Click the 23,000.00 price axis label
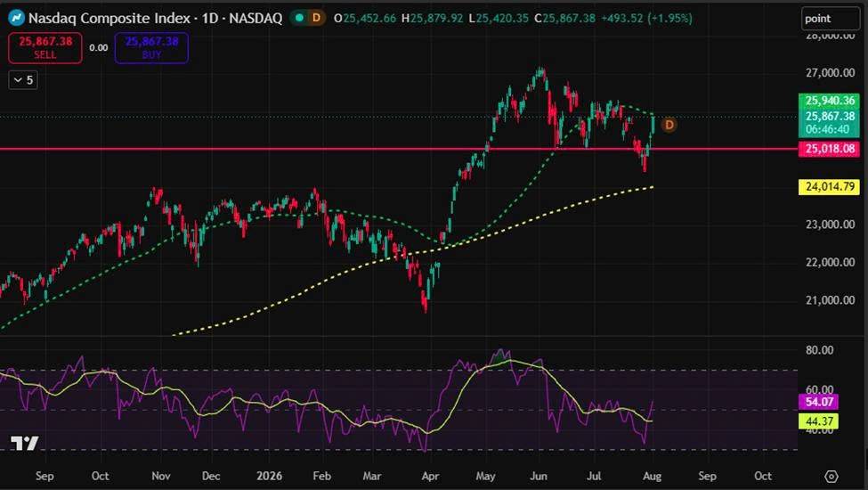Viewport: 868px width, 490px height. click(x=830, y=225)
